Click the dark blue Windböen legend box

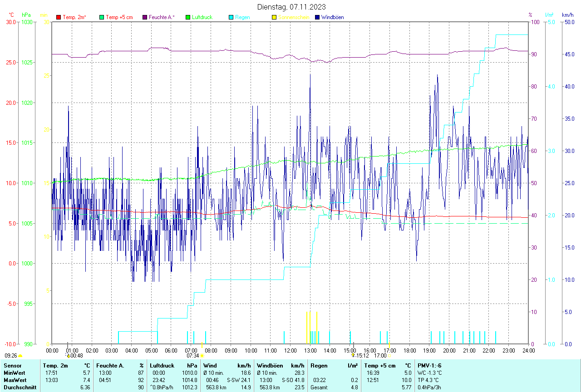(x=317, y=17)
